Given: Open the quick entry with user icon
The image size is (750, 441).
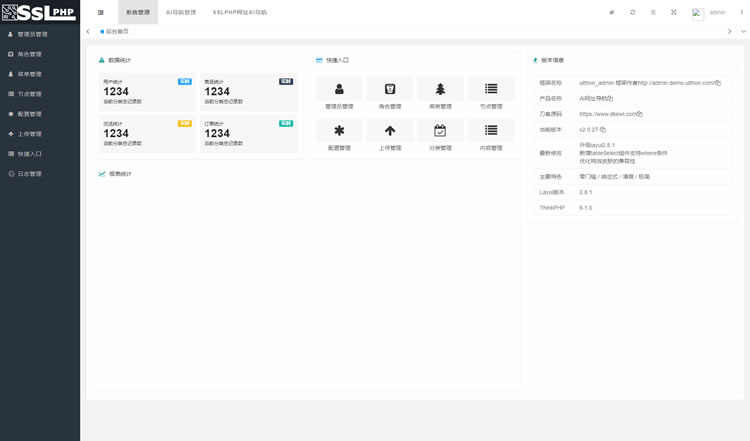Looking at the screenshot, I should pyautogui.click(x=339, y=94).
